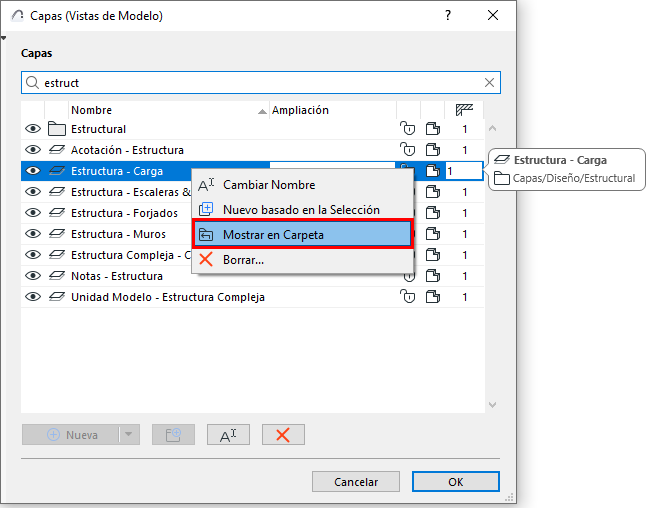Click the lock icon for Unidad Modelo layer
The image size is (649, 508).
coord(407,297)
